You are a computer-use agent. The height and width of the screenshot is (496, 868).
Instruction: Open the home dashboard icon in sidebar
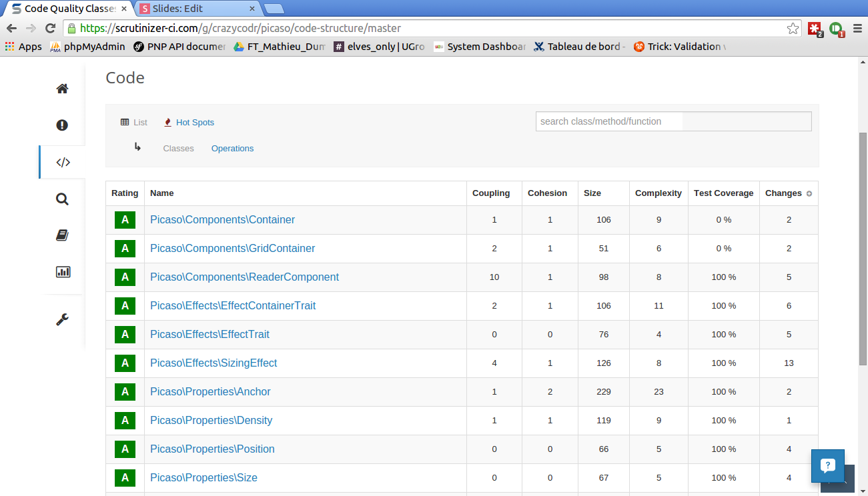(62, 89)
